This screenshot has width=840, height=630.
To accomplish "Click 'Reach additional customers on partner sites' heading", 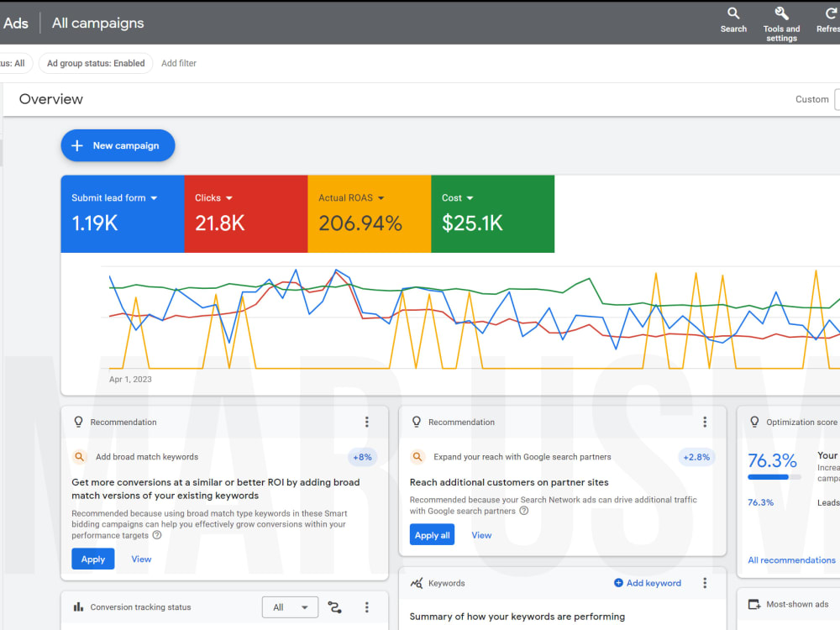I will pyautogui.click(x=509, y=482).
